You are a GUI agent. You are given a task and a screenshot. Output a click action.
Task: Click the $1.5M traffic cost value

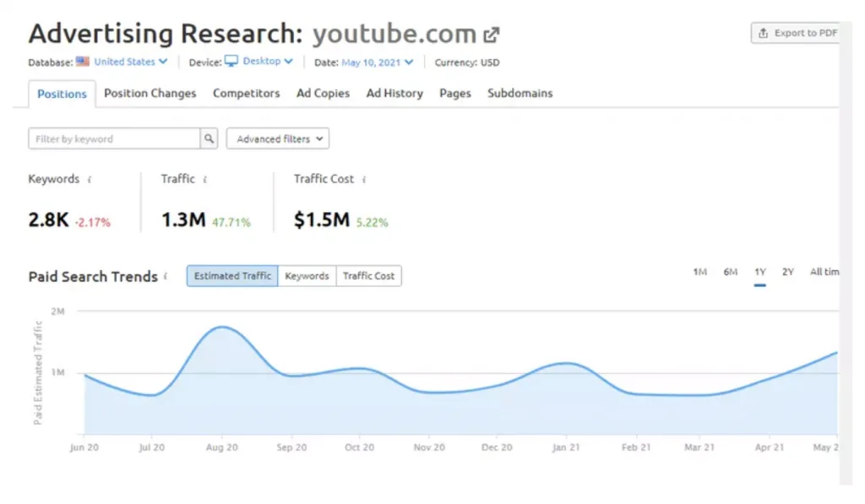coord(322,219)
